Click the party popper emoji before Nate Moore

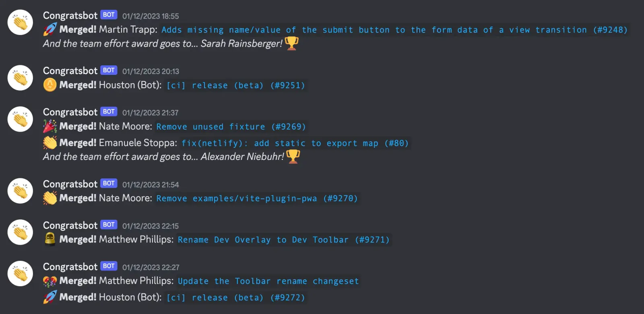coord(50,126)
